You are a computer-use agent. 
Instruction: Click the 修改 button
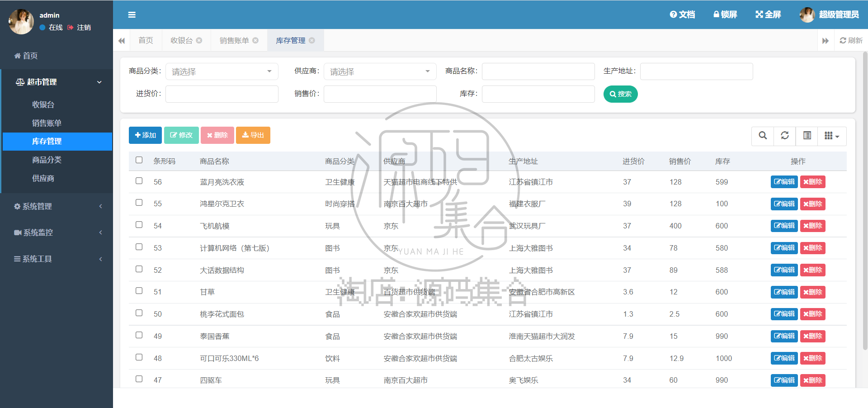pos(181,135)
